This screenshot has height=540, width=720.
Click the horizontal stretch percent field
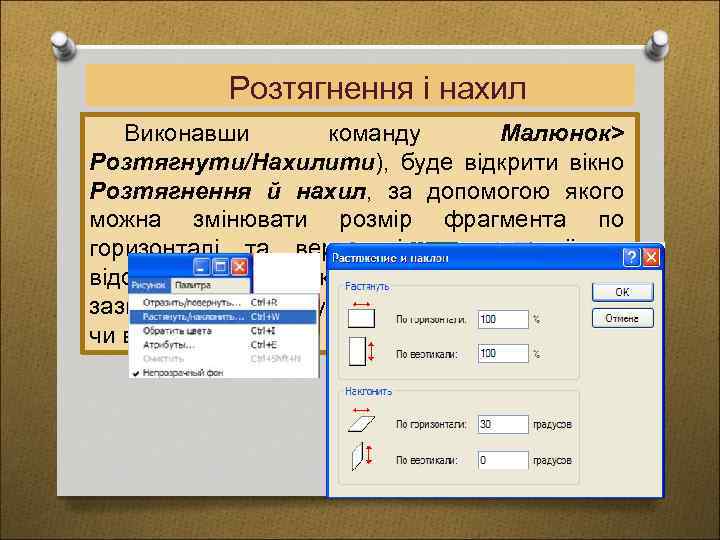[503, 319]
